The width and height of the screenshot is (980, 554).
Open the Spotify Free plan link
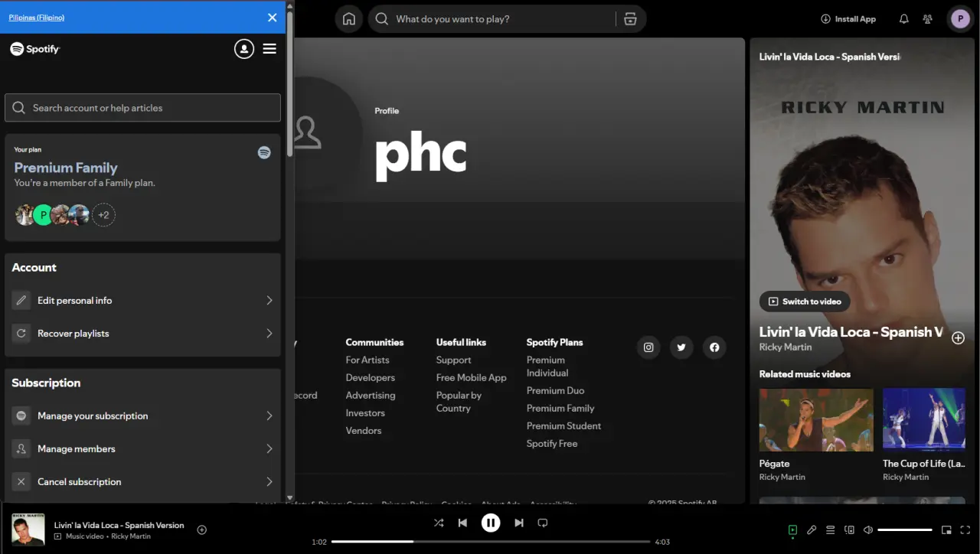pyautogui.click(x=552, y=444)
